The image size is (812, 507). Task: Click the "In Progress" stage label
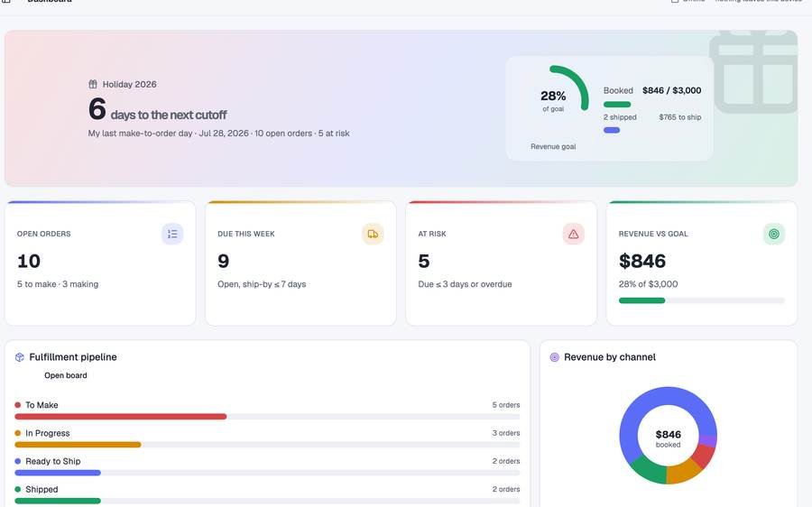coord(47,433)
